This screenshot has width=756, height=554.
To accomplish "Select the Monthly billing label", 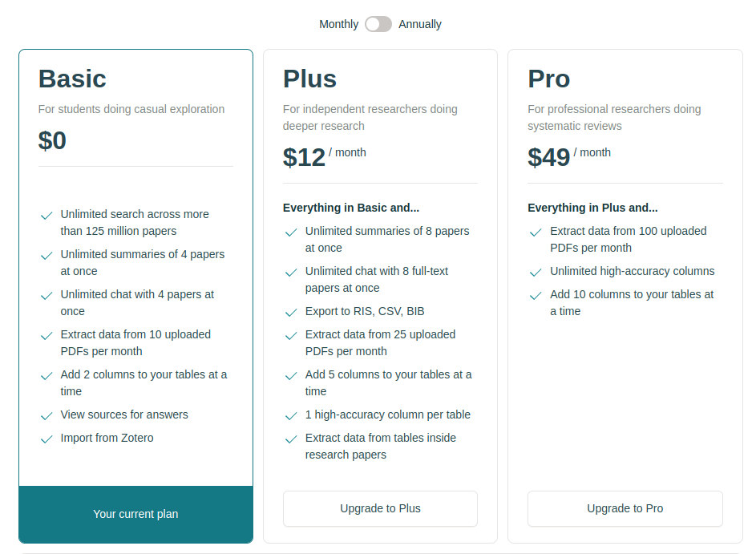I will pyautogui.click(x=338, y=24).
